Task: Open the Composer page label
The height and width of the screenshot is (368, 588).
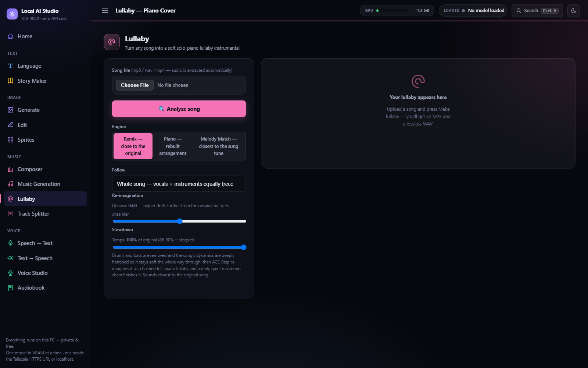Action: coord(30,169)
